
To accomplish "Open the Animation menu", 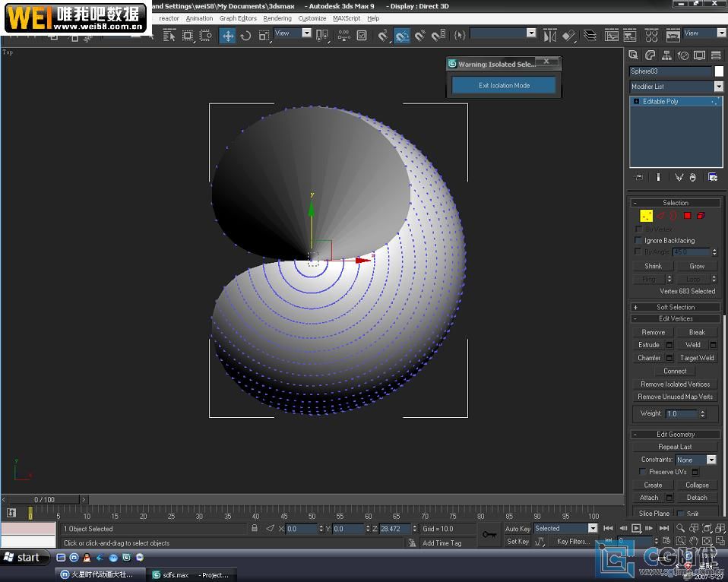I will click(199, 18).
